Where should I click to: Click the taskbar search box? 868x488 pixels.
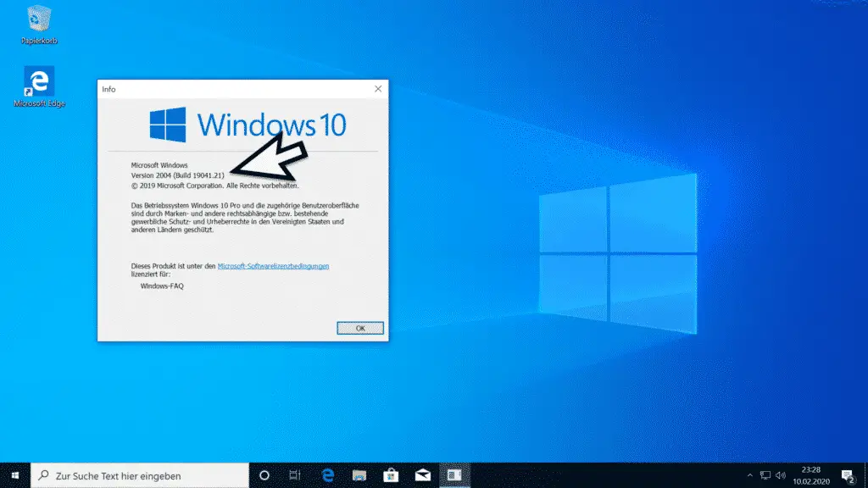coord(140,475)
